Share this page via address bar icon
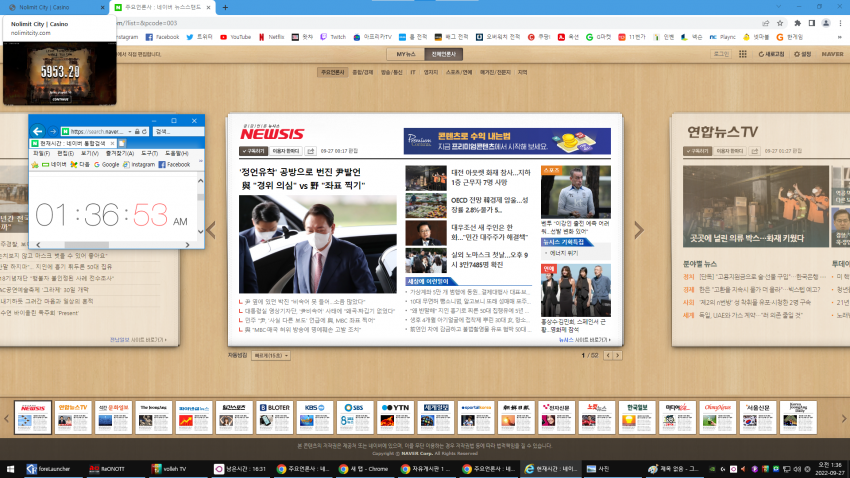Image resolution: width=850 pixels, height=478 pixels. (x=765, y=23)
